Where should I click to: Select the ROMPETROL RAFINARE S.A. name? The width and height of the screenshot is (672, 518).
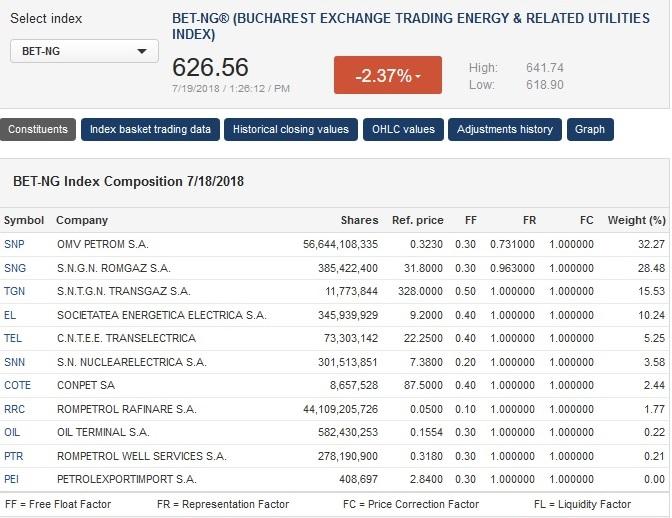tap(127, 409)
